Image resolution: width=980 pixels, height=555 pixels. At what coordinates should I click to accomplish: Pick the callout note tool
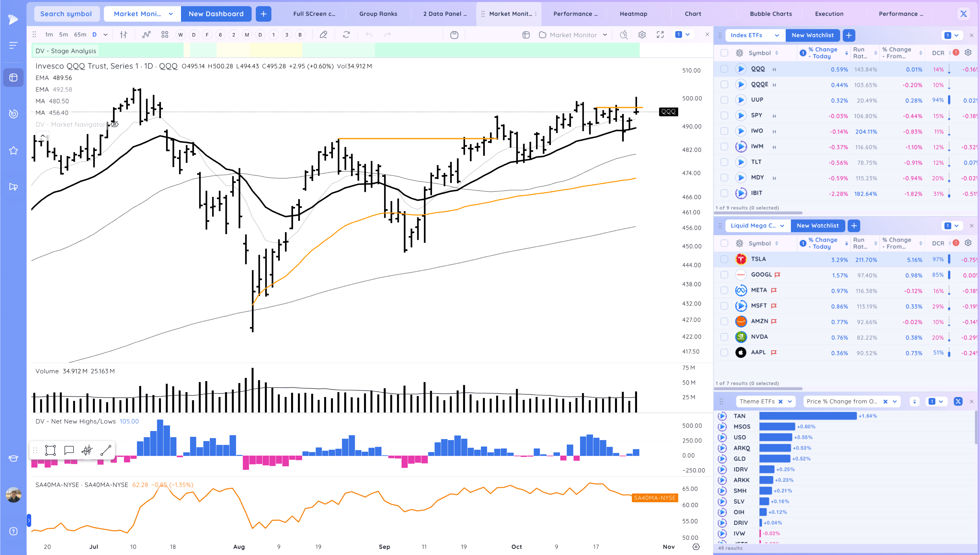pyautogui.click(x=69, y=450)
